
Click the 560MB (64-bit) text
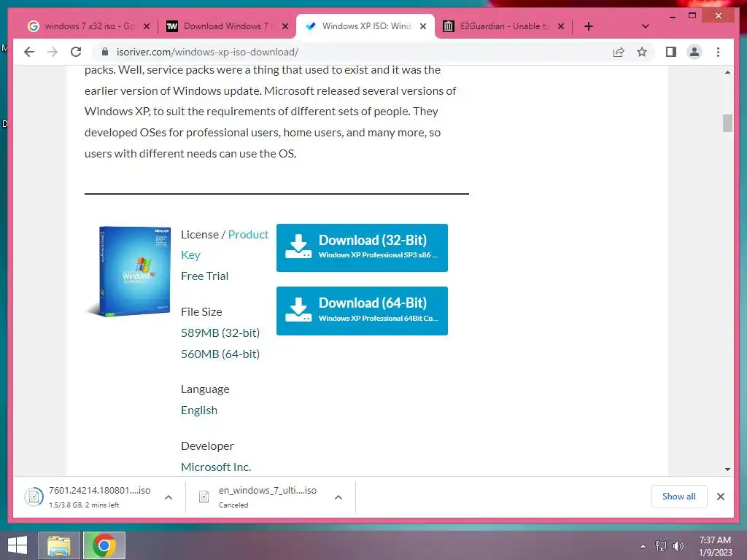[220, 354]
